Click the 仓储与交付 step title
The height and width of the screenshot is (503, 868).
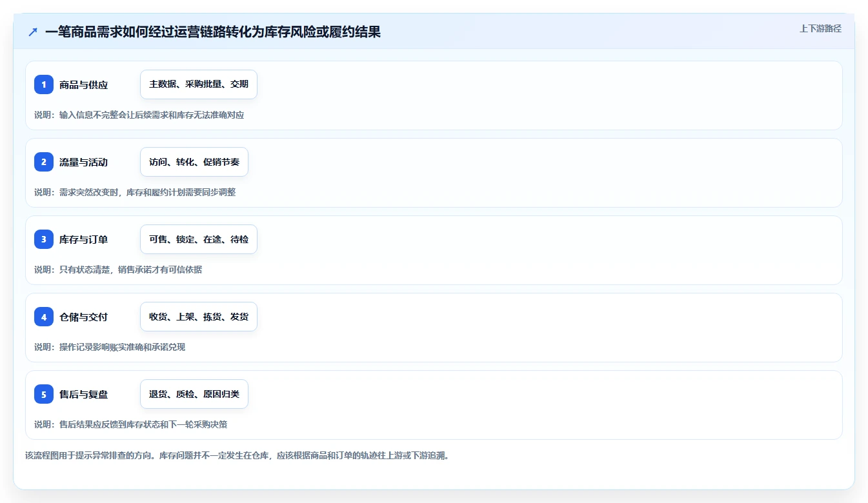click(x=83, y=317)
